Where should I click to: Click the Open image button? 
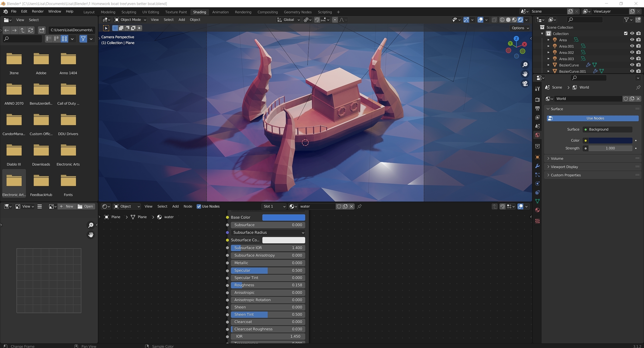click(x=86, y=206)
